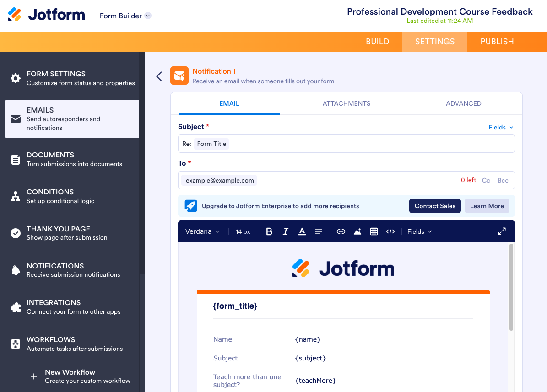Click the Jotform logo in the header
547x392 pixels.
pos(46,15)
